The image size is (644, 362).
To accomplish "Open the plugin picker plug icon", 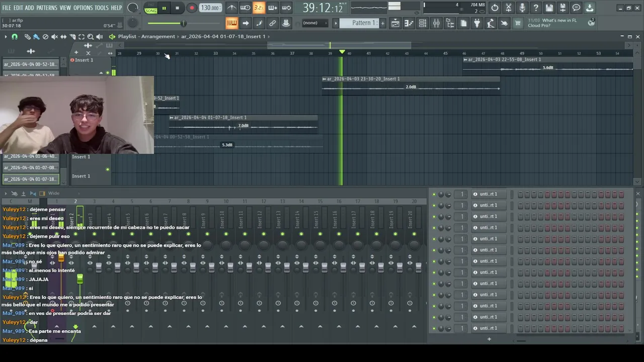I will pyautogui.click(x=476, y=23).
